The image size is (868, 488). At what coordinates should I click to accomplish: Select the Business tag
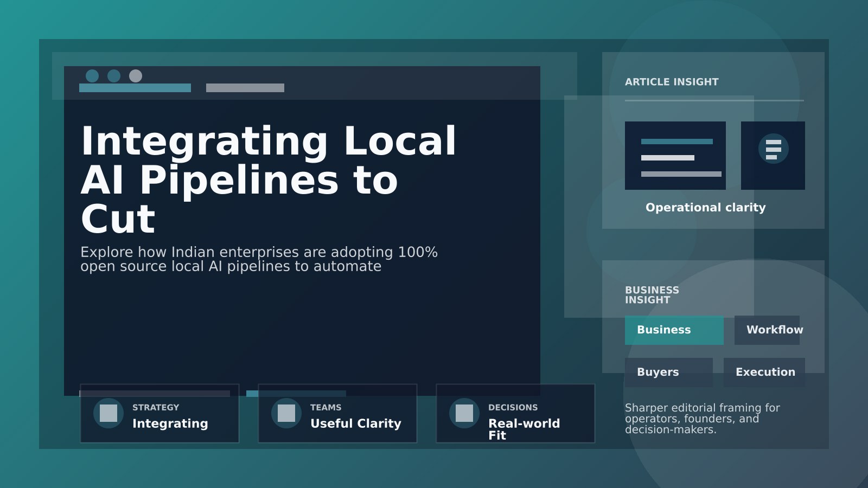point(674,330)
